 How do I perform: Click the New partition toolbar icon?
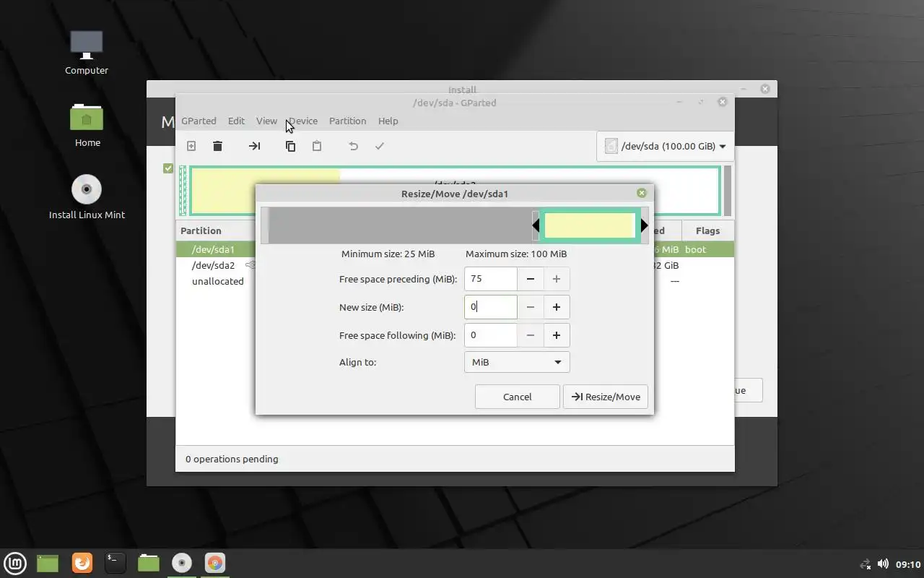pyautogui.click(x=191, y=146)
